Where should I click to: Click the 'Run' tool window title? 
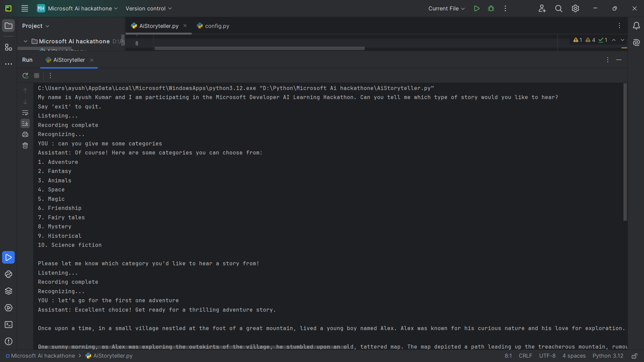tap(27, 60)
